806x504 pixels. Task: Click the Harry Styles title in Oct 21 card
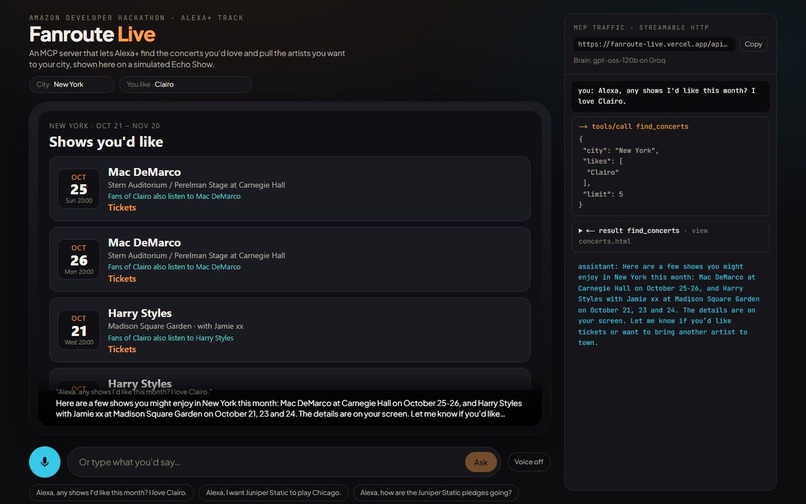coord(140,313)
